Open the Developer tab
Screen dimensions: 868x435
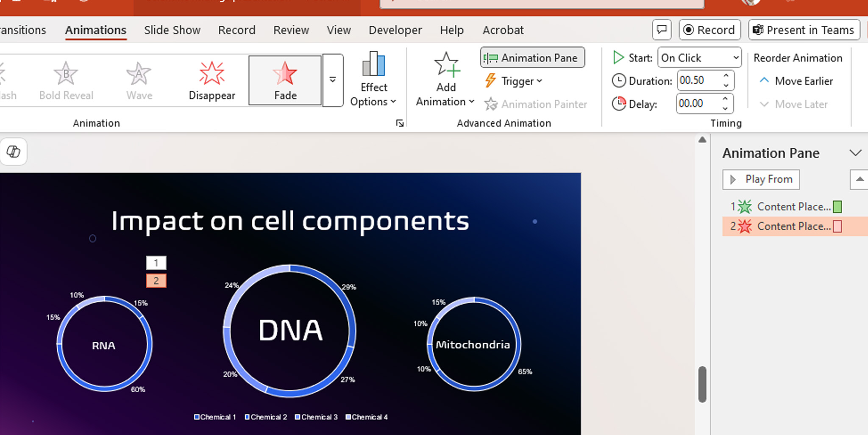395,30
